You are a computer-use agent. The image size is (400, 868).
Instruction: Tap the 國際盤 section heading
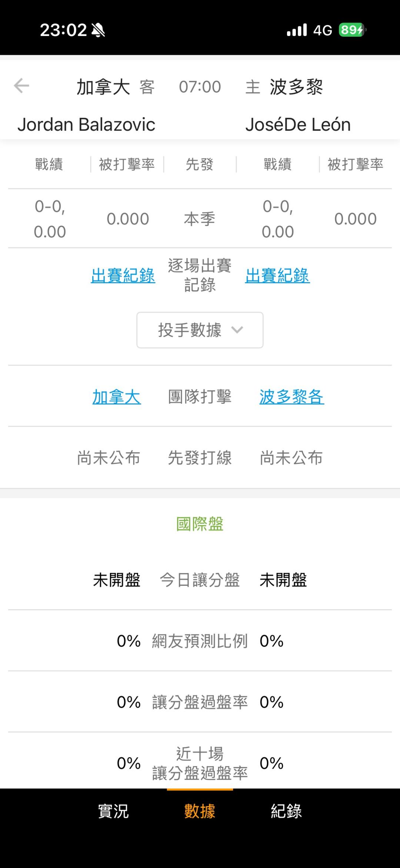click(200, 524)
